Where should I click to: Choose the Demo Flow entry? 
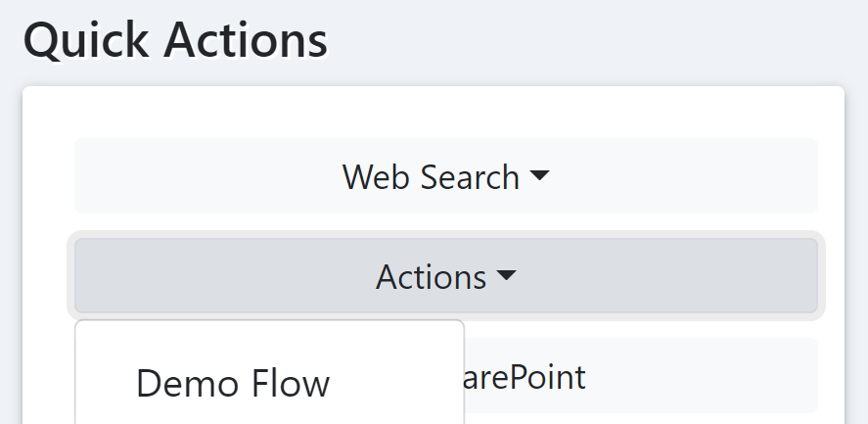(233, 383)
